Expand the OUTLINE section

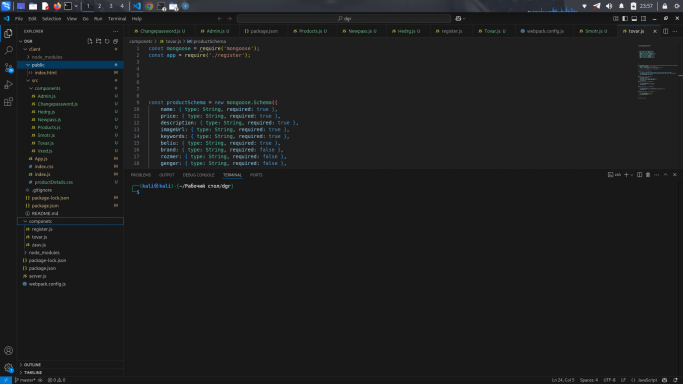click(32, 364)
